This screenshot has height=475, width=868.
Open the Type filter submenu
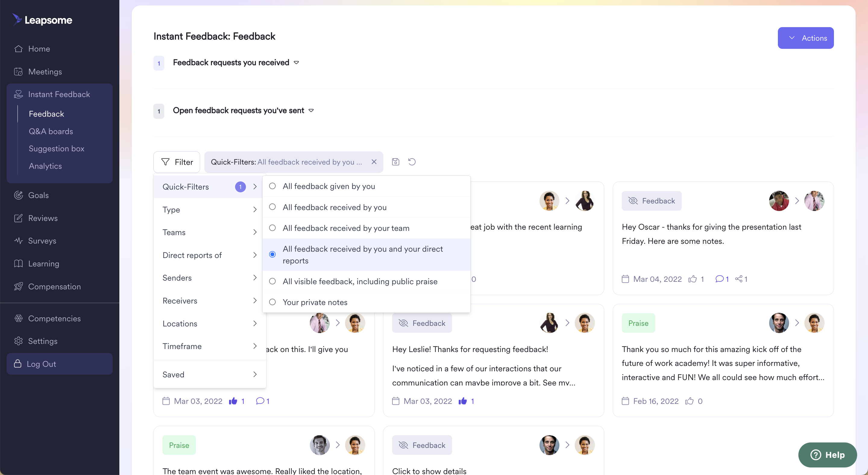tap(209, 209)
